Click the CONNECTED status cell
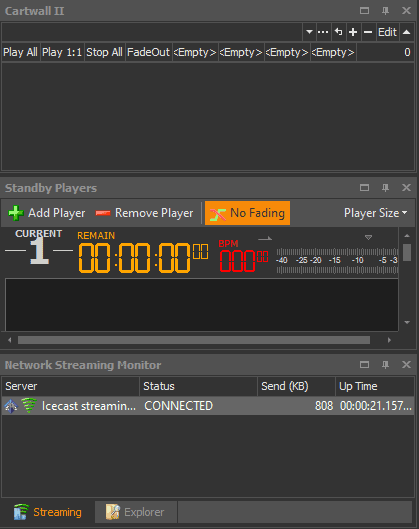Screen dimensions: 419x529 (x=178, y=406)
